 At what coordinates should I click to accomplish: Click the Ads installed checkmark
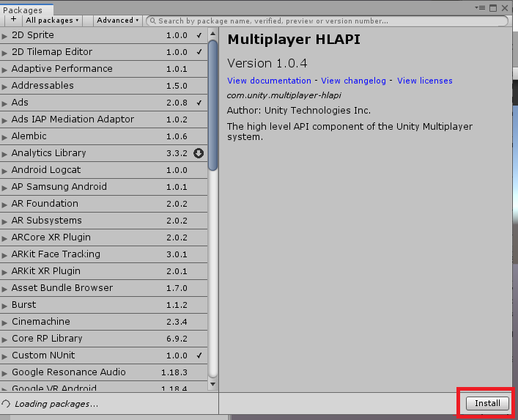point(199,103)
